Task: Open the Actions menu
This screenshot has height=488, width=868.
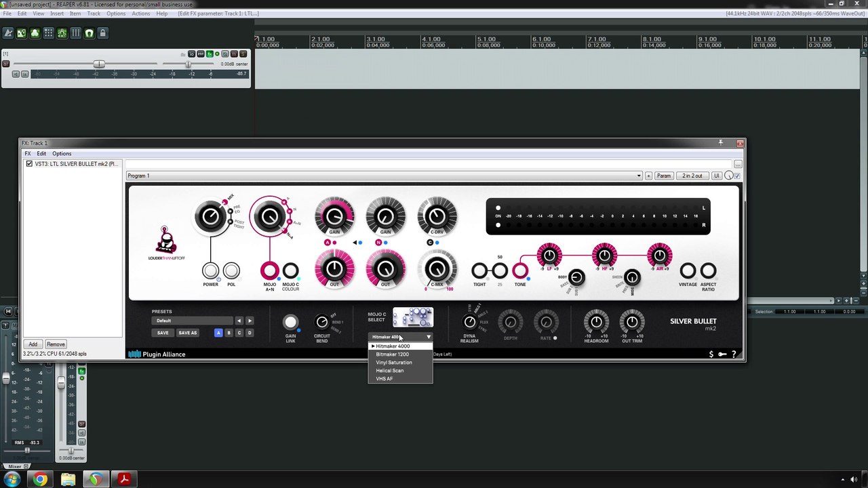Action: 141,14
